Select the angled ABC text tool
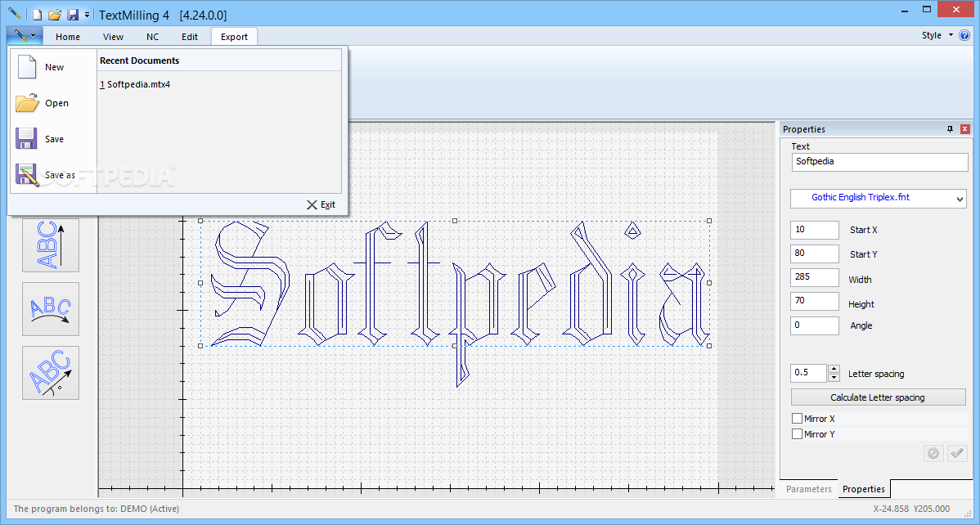The image size is (980, 525). click(51, 373)
